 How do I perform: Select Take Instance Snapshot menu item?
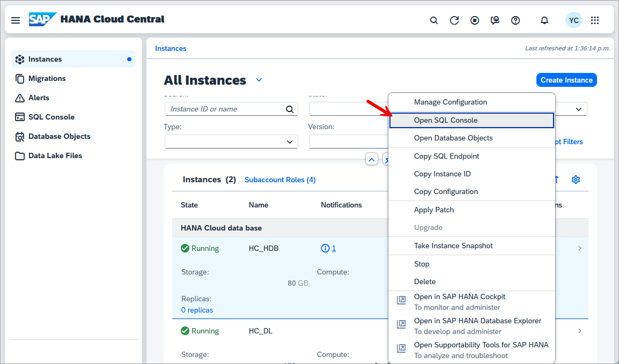coord(471,246)
